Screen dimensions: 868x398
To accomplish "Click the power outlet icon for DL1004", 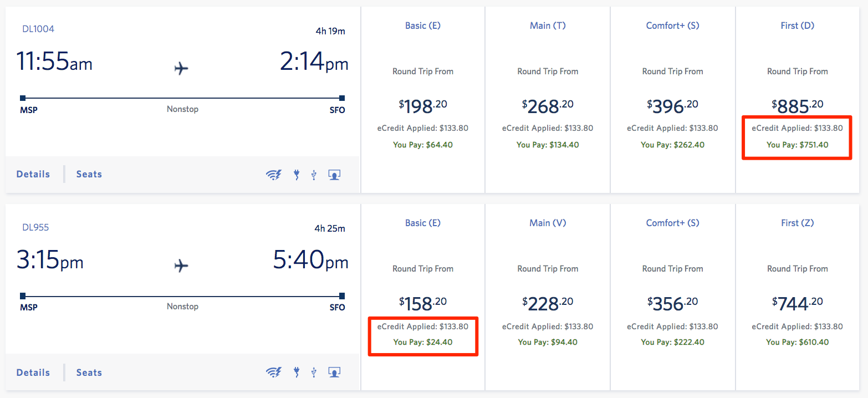I will (297, 174).
